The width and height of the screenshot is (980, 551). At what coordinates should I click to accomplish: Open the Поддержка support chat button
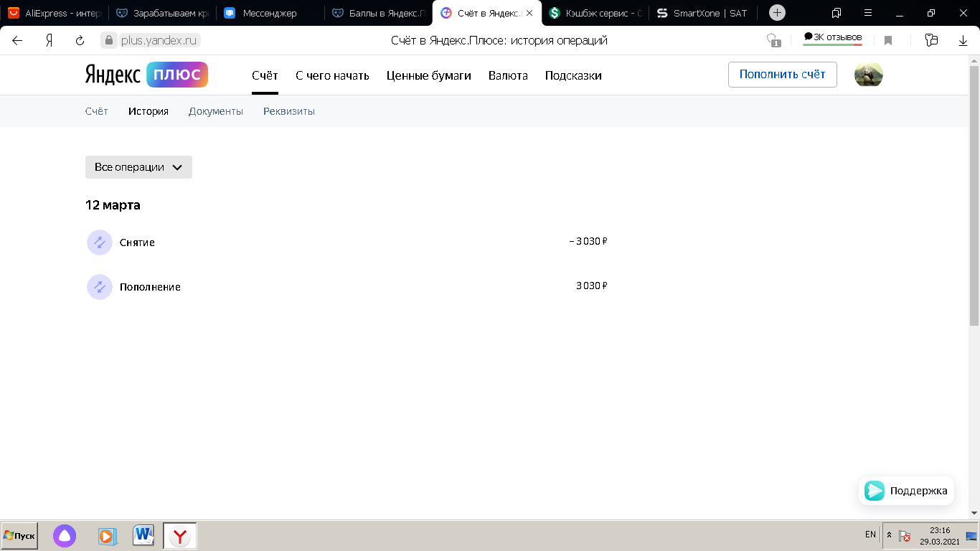906,491
